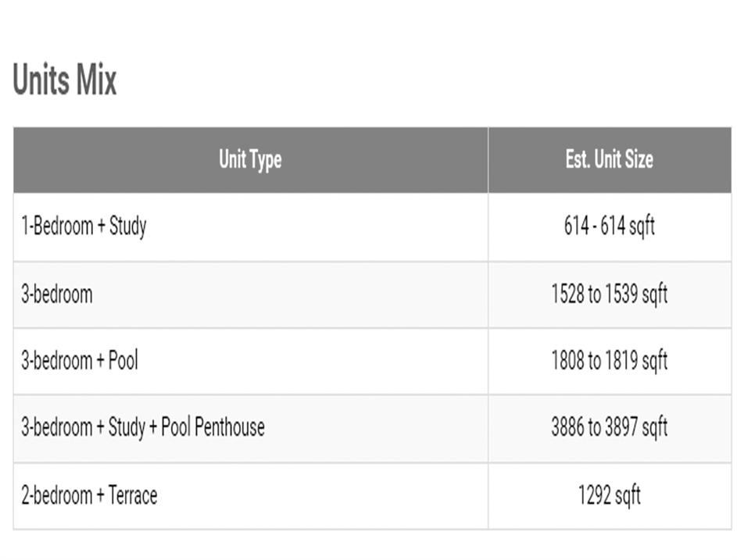Click the word Terrace in last row
This screenshot has width=737, height=560.
click(132, 496)
